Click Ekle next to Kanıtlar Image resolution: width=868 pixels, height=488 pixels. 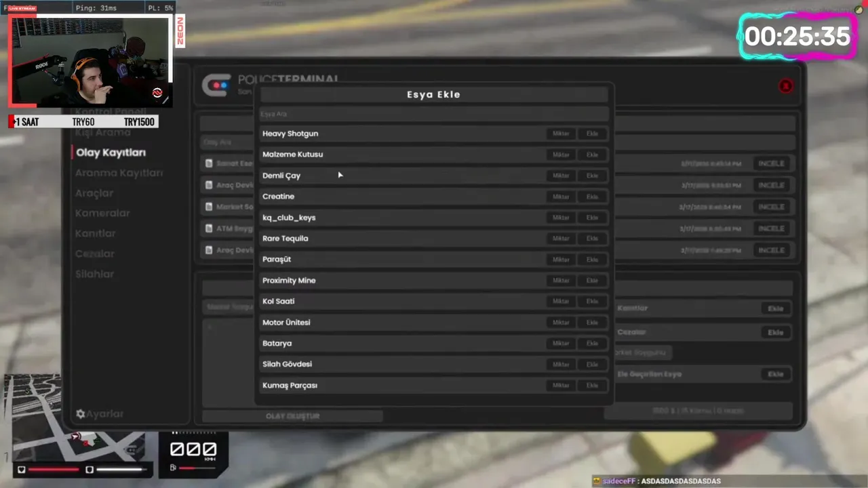tap(775, 308)
